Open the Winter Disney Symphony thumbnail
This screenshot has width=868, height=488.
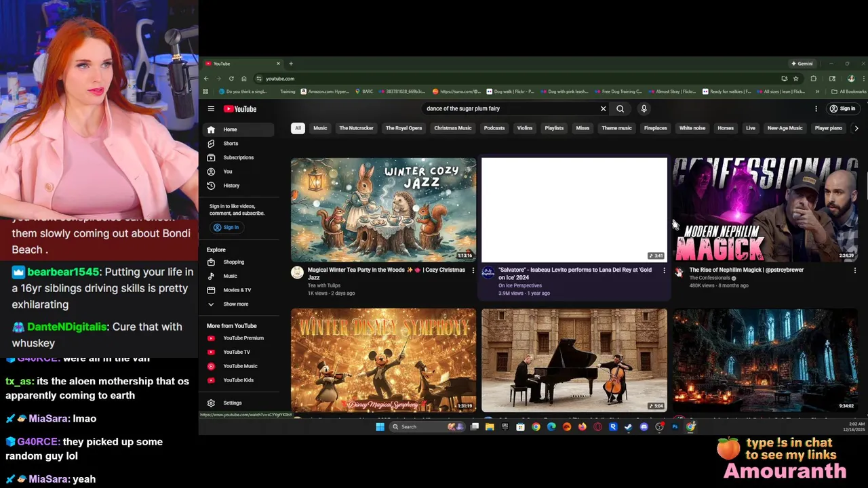(384, 360)
